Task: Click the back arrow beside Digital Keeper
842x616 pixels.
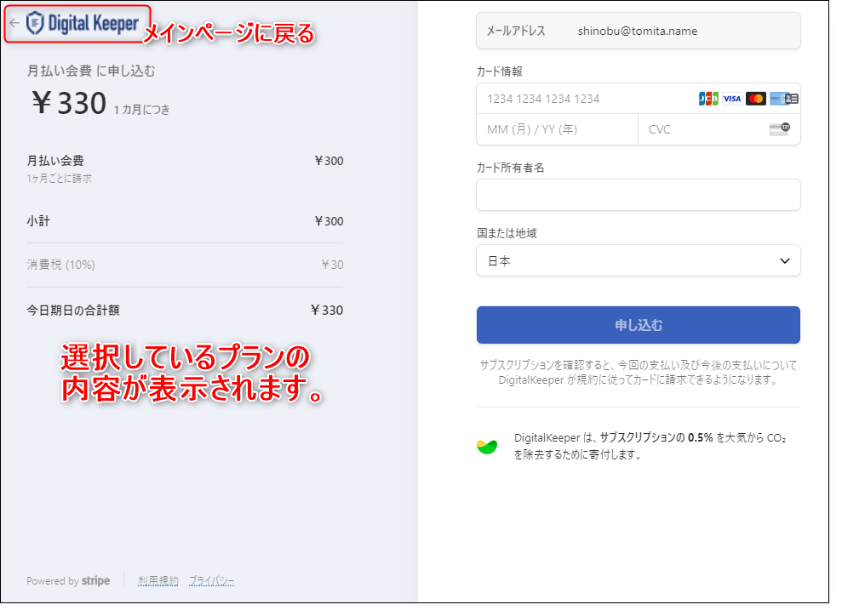Action: tap(14, 23)
